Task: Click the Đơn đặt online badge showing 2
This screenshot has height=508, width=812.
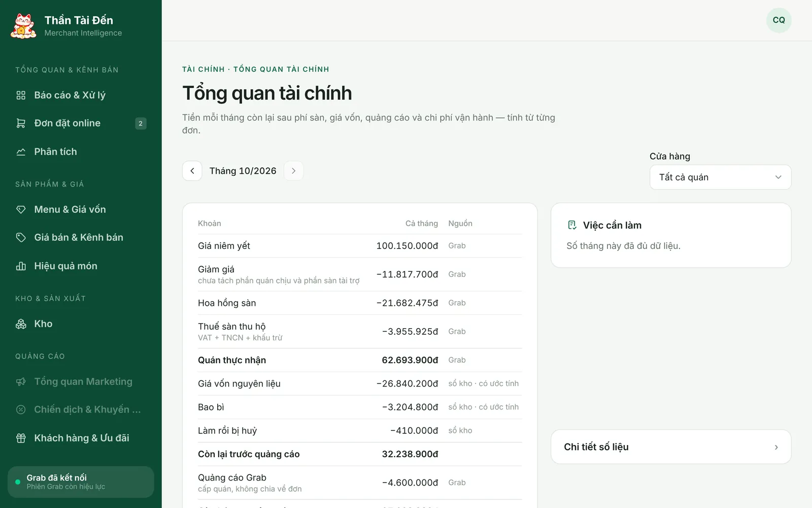Action: [141, 123]
